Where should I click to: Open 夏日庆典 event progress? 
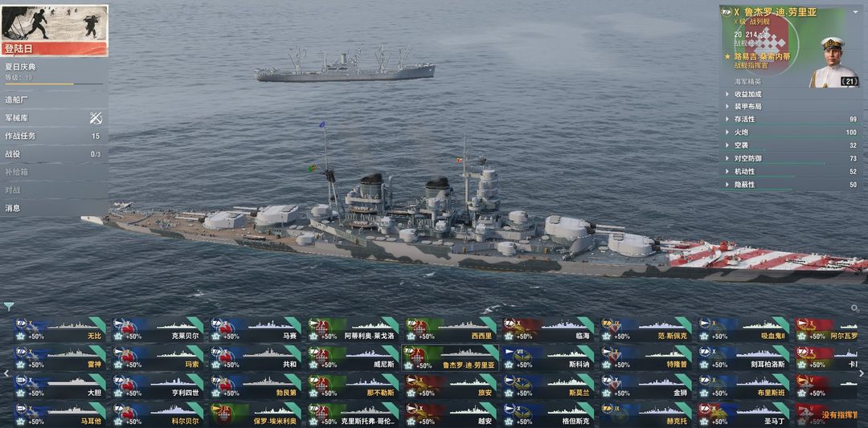pyautogui.click(x=55, y=72)
